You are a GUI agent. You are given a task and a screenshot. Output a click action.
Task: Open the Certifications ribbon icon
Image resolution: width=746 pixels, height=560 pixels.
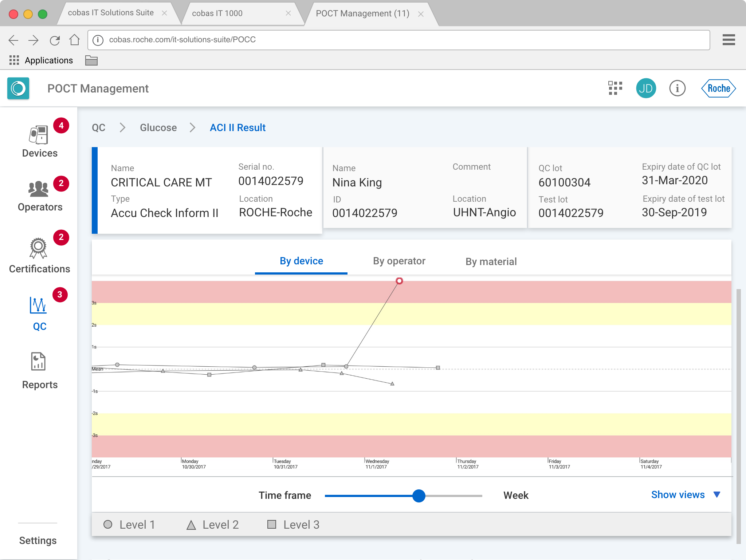click(38, 248)
